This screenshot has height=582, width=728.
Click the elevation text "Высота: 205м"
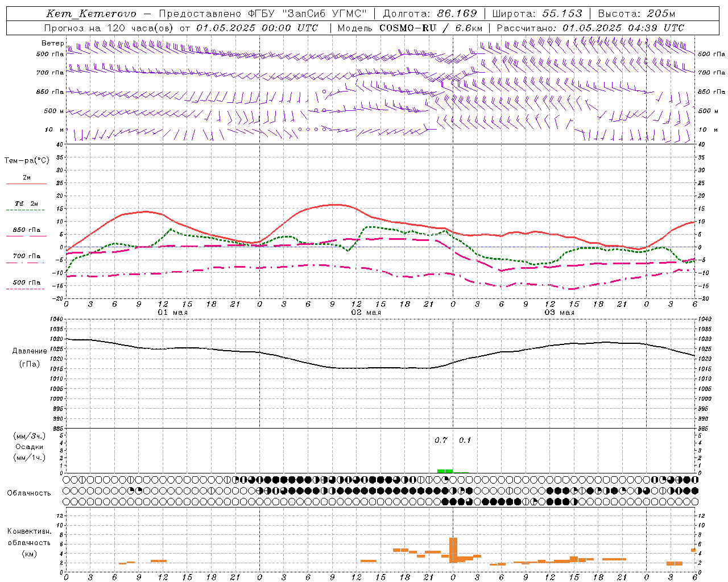[x=636, y=14]
